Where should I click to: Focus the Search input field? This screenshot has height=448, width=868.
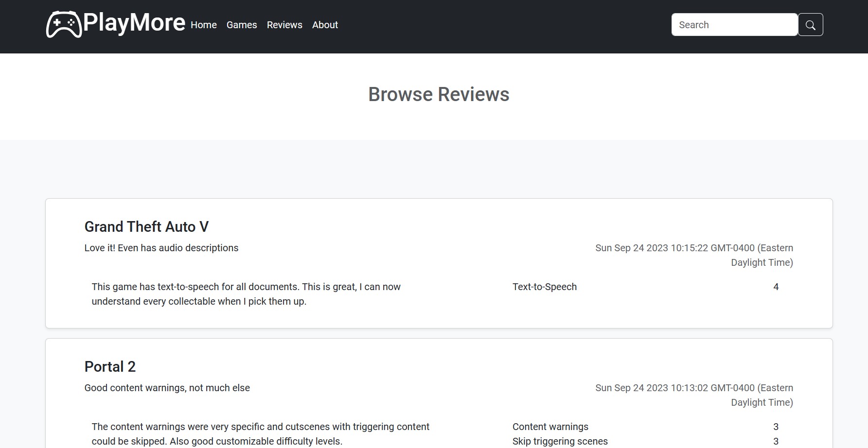[x=734, y=25]
